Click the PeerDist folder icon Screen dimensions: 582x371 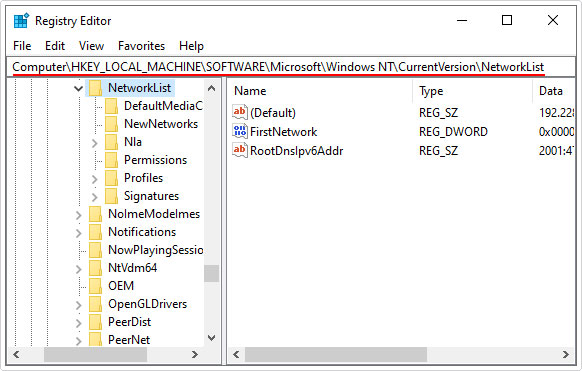pyautogui.click(x=95, y=322)
